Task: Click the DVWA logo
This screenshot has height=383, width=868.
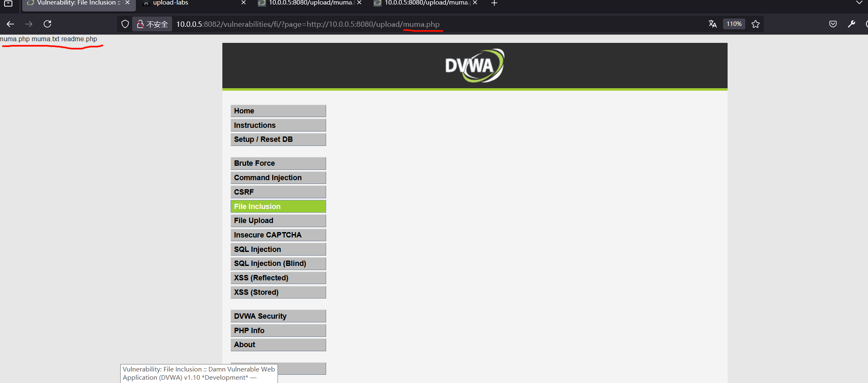Action: [x=475, y=66]
